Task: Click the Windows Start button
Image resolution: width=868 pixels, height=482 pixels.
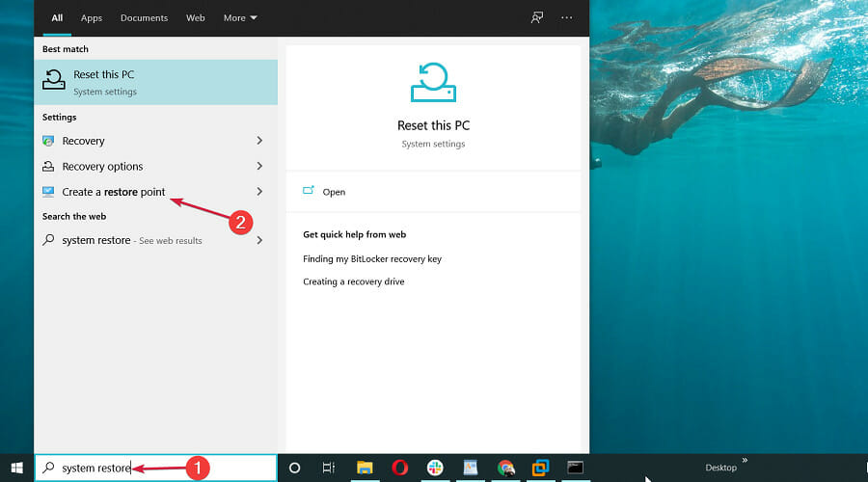Action: tap(16, 468)
